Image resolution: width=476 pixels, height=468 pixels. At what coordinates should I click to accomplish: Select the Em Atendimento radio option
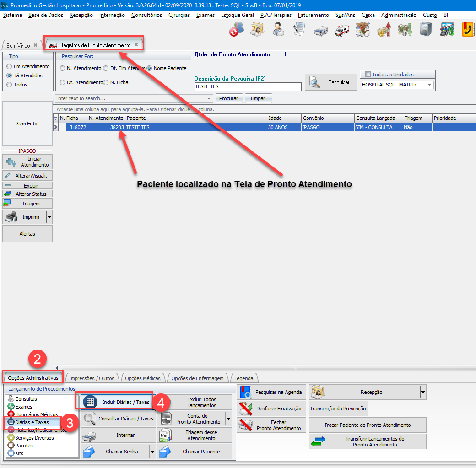pos(9,66)
